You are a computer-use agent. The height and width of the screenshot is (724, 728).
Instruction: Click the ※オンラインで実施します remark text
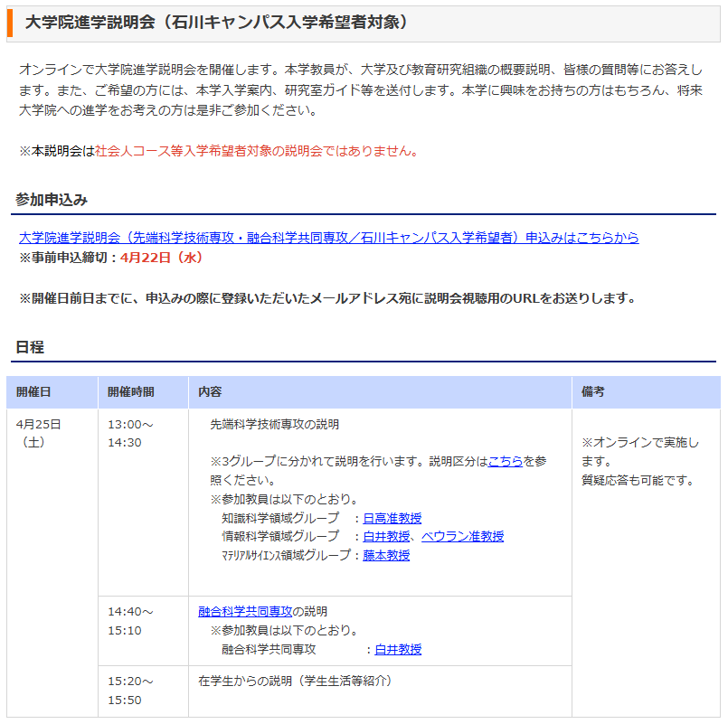[x=639, y=452]
